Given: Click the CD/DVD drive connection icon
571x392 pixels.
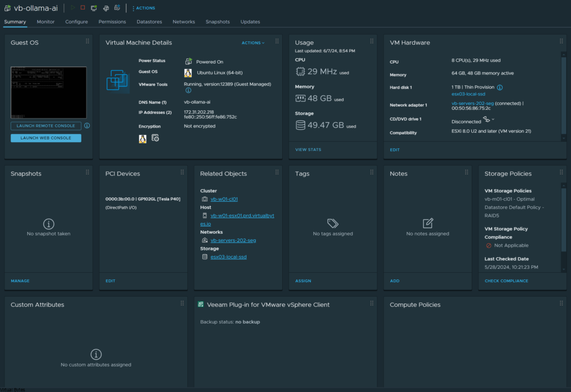Looking at the screenshot, I should 486,119.
